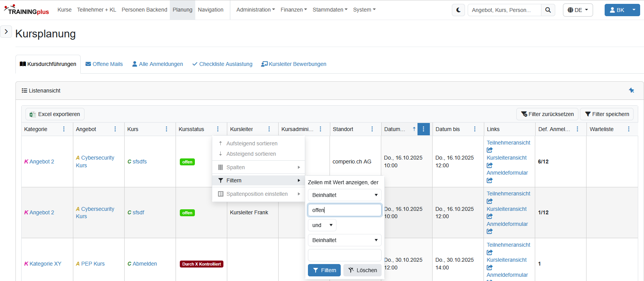Open Datum bis column menu

[475, 129]
